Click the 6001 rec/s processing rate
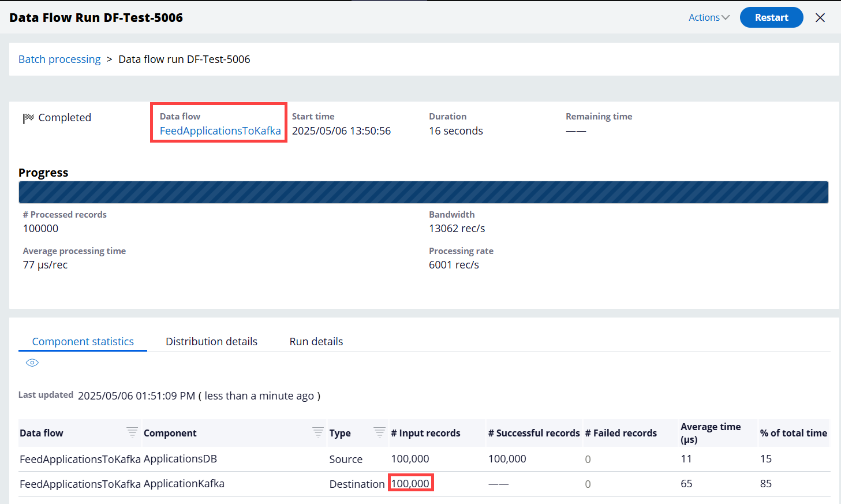 pos(454,264)
